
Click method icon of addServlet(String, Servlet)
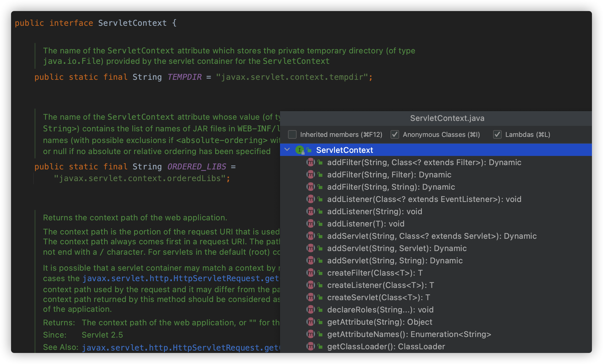tap(311, 248)
